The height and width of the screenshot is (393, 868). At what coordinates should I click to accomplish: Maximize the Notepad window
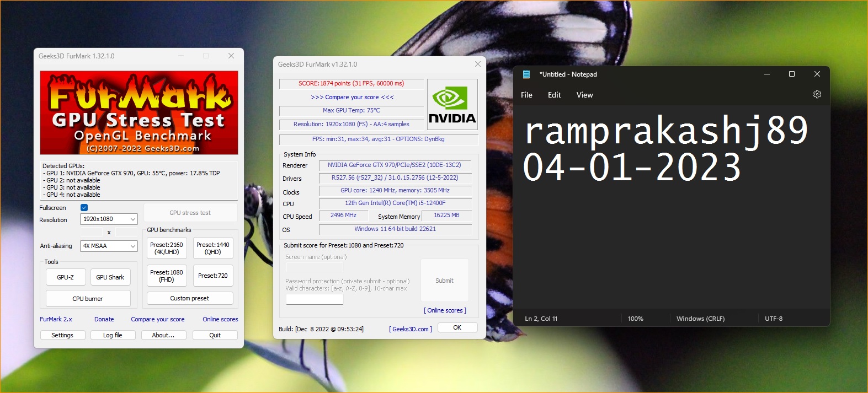(791, 74)
